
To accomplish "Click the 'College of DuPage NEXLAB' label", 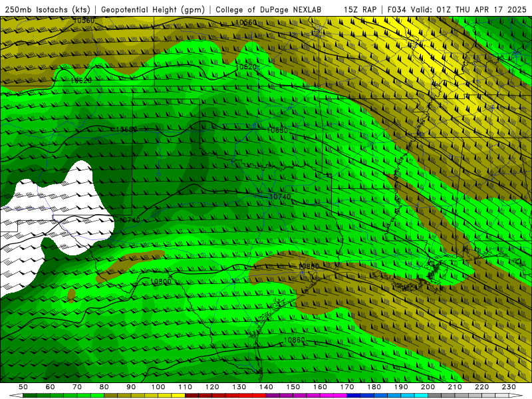I will click(269, 9).
